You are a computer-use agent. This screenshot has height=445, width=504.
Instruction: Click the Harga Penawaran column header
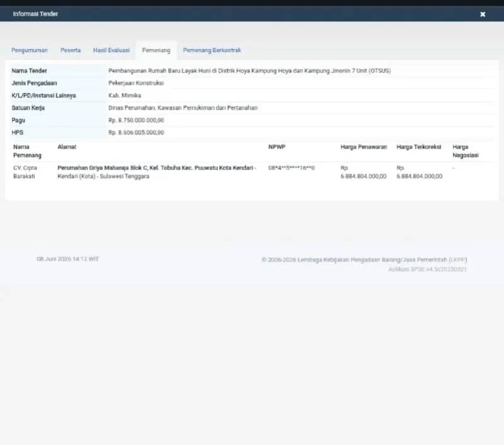(x=364, y=147)
